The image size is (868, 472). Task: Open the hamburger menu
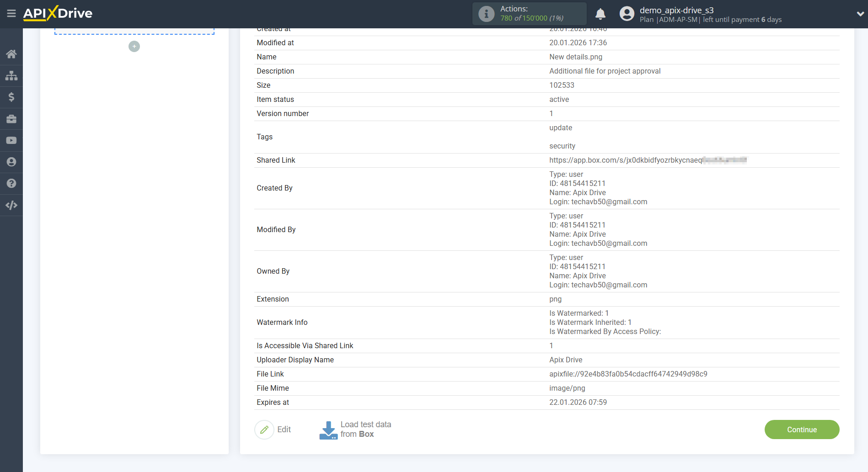(11, 13)
